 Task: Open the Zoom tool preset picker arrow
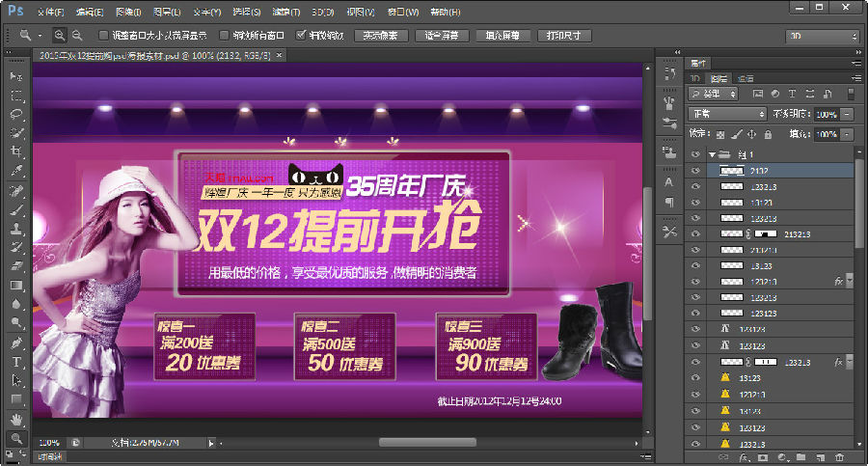(x=40, y=36)
